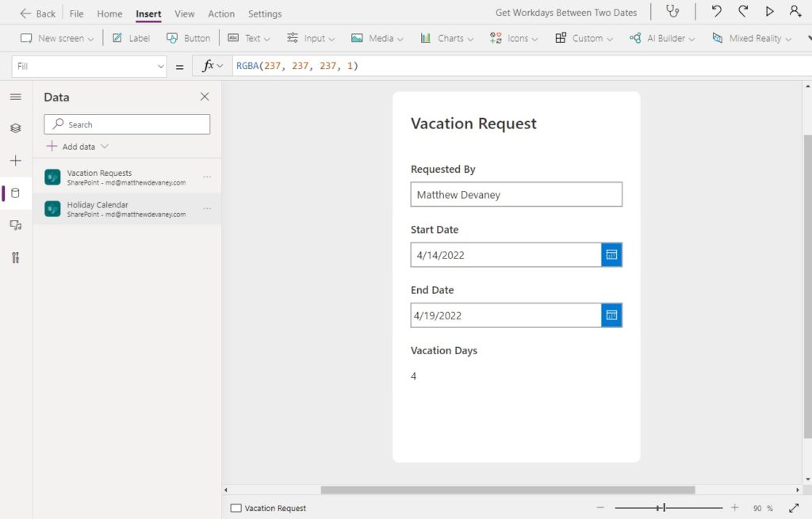Open the Insert plus pane icon
Image resolution: width=812 pixels, height=519 pixels.
click(16, 161)
